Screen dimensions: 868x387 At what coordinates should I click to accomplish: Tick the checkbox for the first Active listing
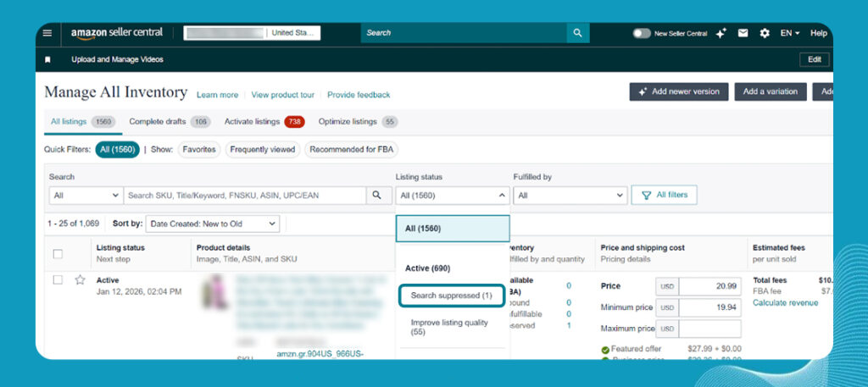[58, 280]
